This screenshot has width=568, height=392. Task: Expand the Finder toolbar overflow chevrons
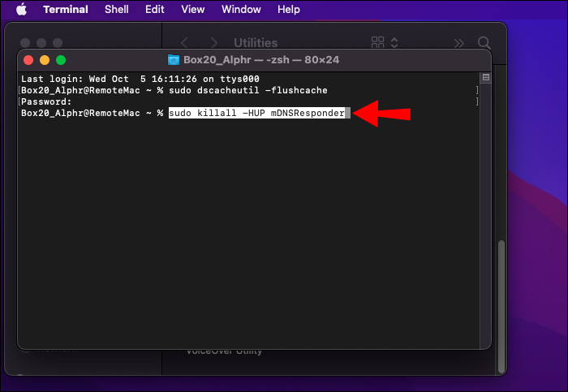tap(458, 43)
